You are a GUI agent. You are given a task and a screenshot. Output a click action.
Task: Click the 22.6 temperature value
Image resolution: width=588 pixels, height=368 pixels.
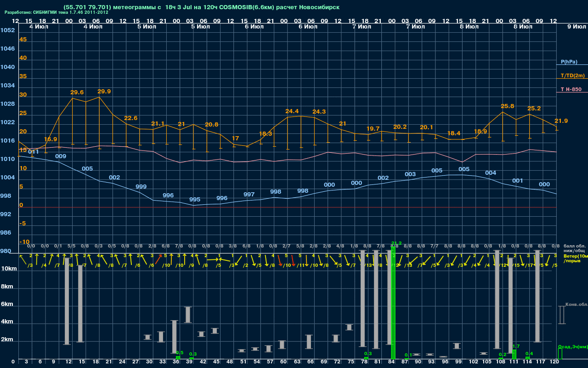131,118
